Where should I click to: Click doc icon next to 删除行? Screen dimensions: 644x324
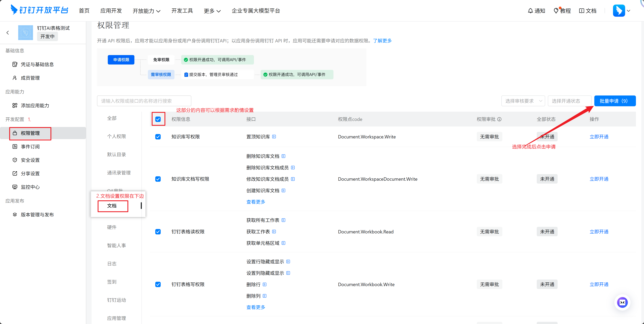pos(265,284)
